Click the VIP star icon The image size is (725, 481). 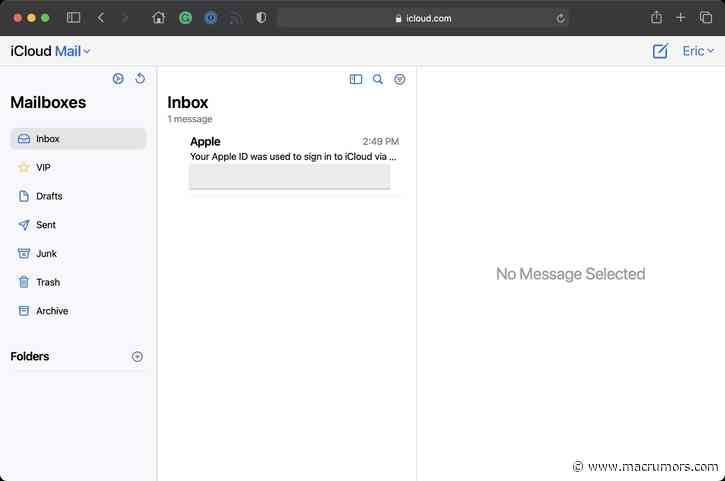tap(24, 167)
